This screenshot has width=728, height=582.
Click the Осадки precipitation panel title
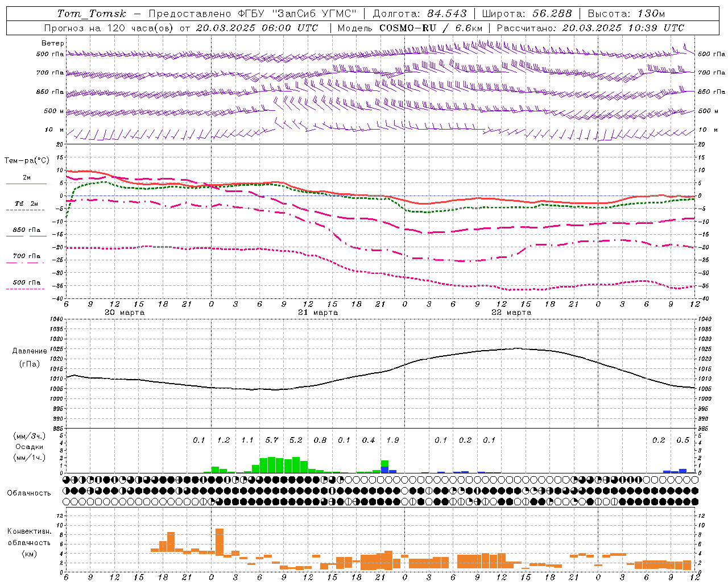[29, 447]
